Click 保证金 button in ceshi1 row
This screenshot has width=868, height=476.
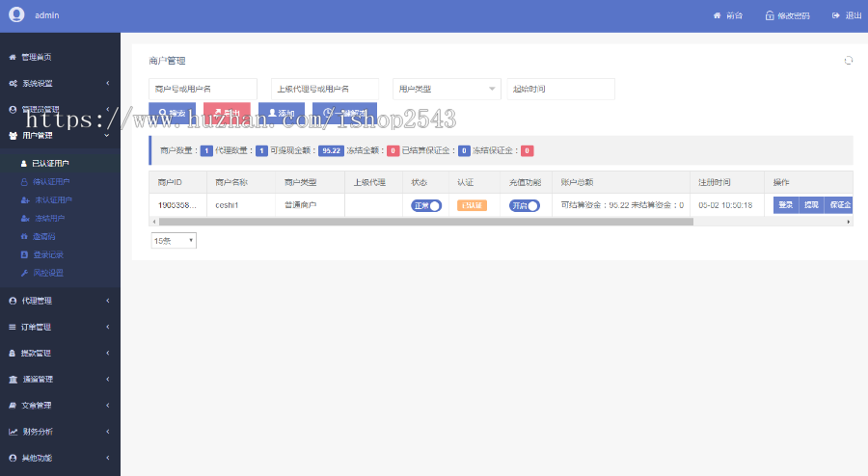pos(839,205)
